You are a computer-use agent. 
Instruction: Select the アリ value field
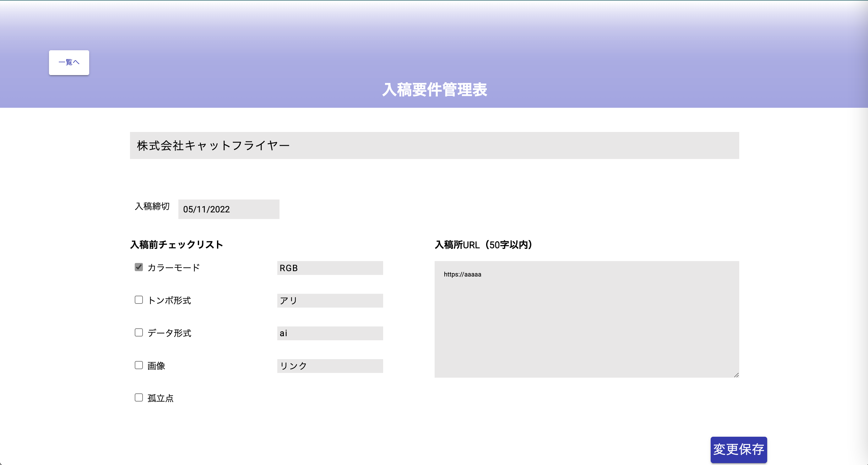point(330,300)
